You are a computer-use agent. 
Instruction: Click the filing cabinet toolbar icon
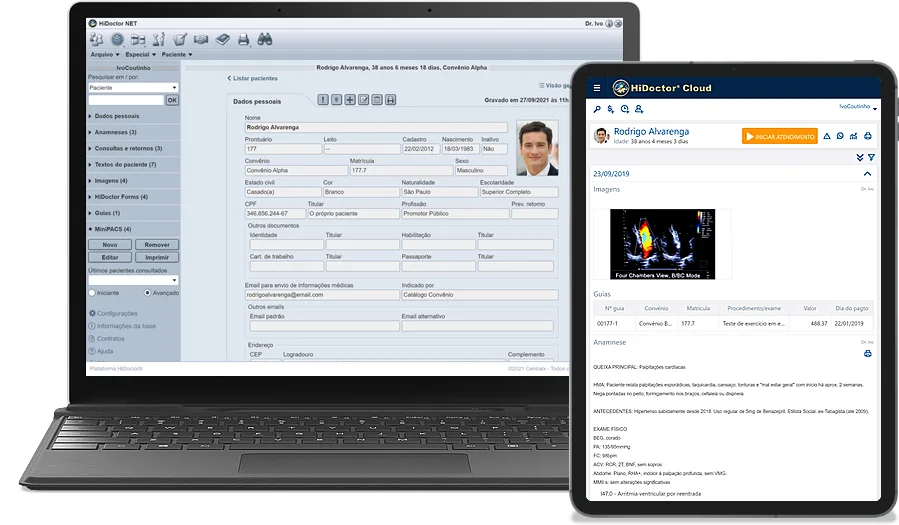pyautogui.click(x=138, y=39)
